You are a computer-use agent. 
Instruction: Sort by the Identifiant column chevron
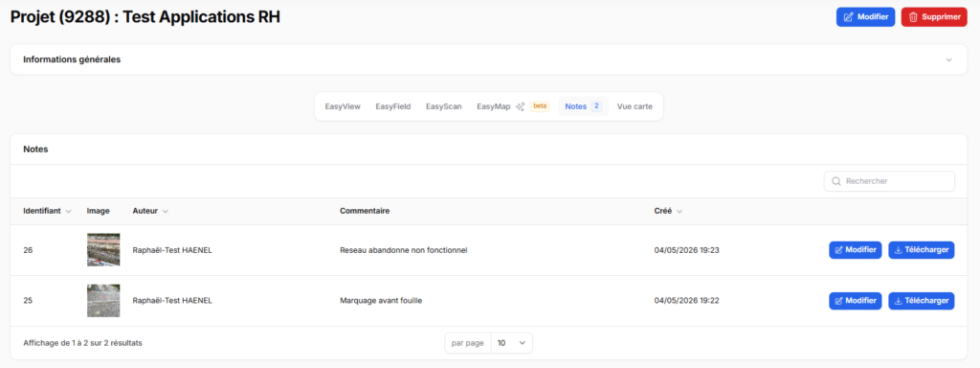68,212
